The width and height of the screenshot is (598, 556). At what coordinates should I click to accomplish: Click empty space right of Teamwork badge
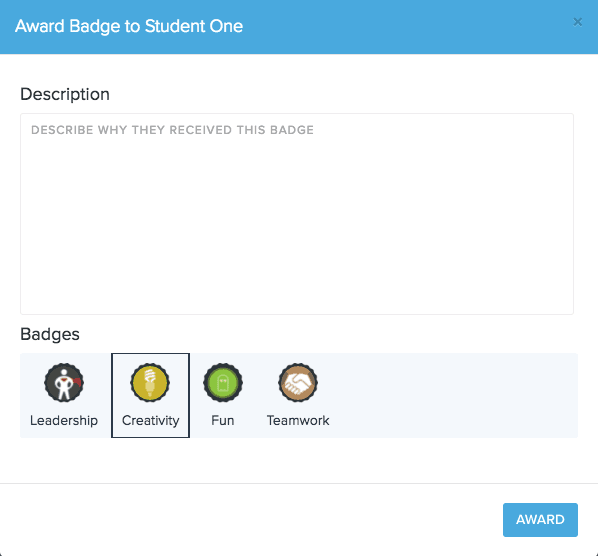click(454, 395)
